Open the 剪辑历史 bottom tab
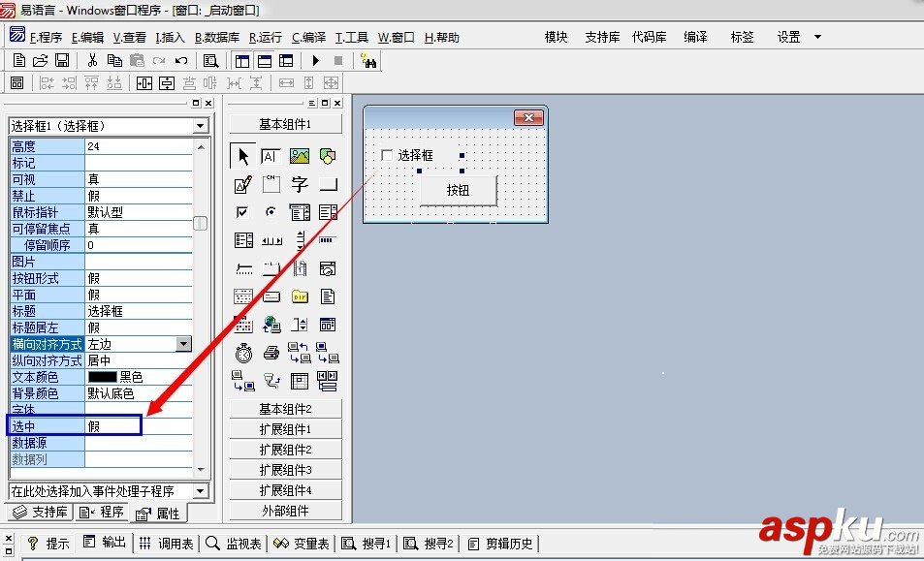This screenshot has height=561, width=924. [x=500, y=544]
